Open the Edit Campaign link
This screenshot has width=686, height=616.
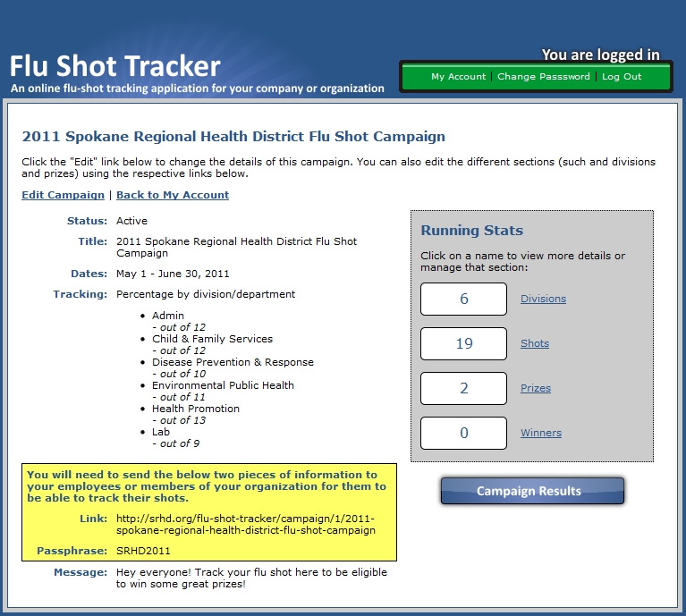63,195
